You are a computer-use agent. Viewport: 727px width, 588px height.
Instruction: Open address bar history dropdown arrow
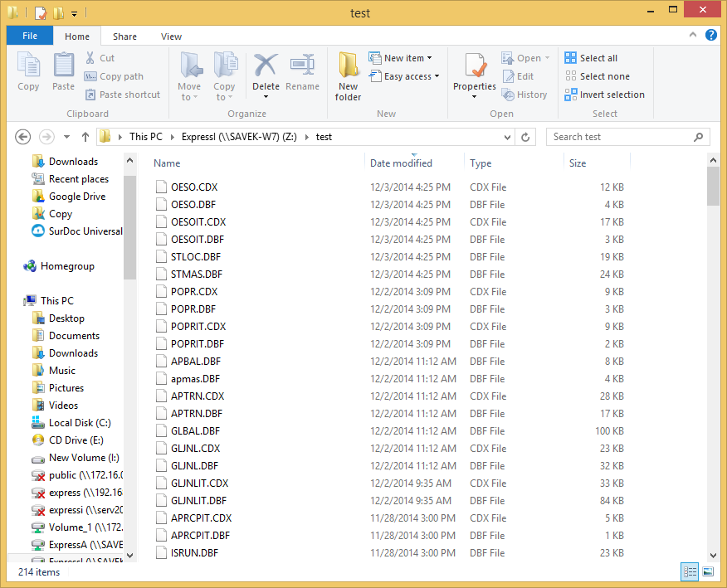click(507, 137)
